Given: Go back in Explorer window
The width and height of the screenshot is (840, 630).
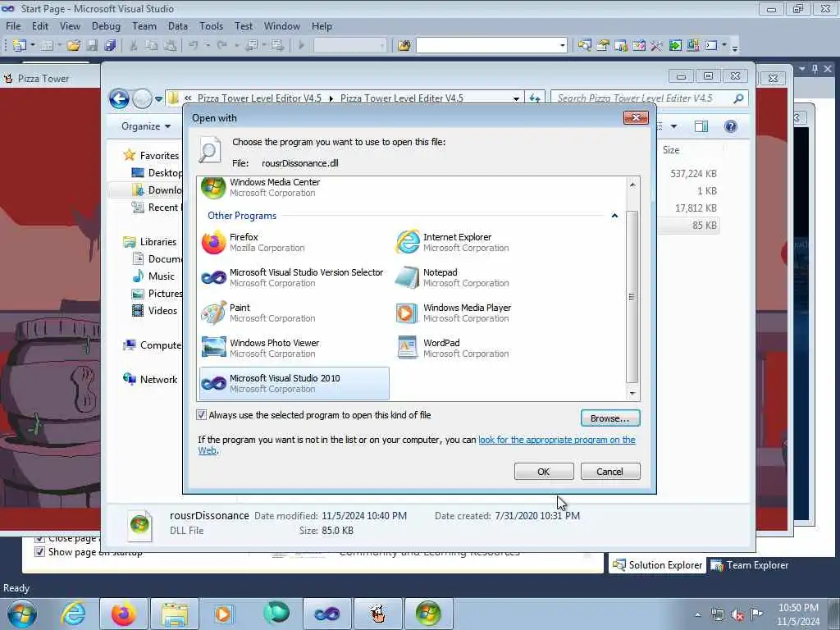Looking at the screenshot, I should click(119, 98).
